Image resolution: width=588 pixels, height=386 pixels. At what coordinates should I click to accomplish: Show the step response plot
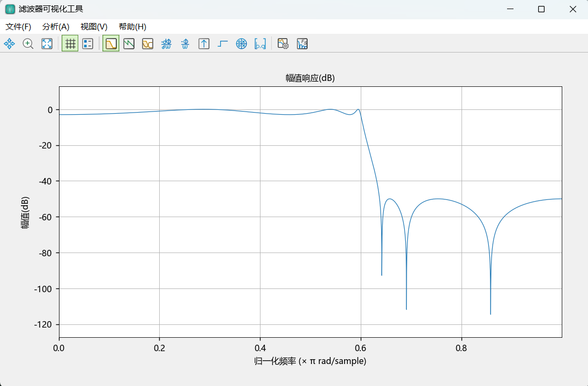coord(223,44)
